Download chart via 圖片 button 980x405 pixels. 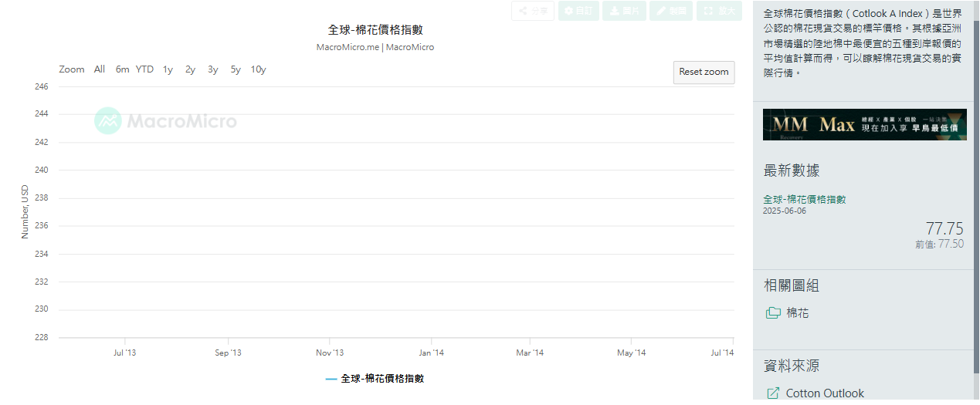pyautogui.click(x=624, y=11)
